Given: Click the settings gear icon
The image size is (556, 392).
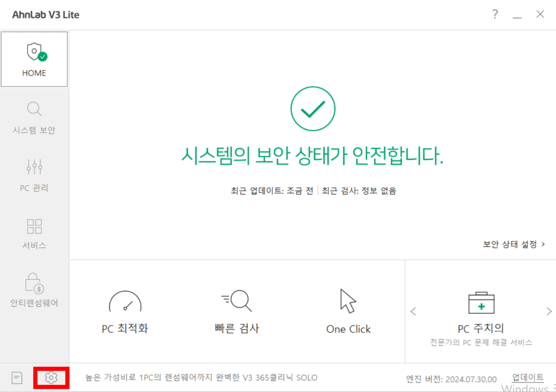Looking at the screenshot, I should (51, 378).
